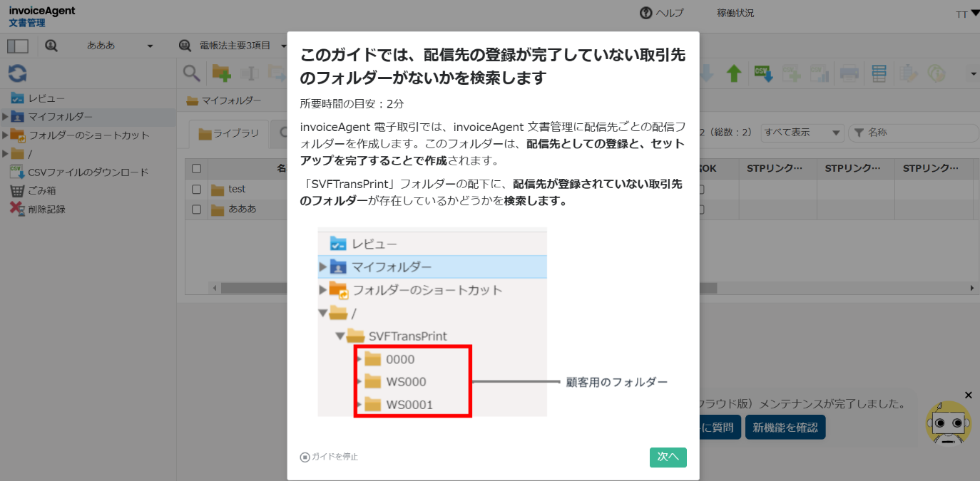Open the すべて表示 dropdown
This screenshot has height=481, width=980.
pos(802,133)
